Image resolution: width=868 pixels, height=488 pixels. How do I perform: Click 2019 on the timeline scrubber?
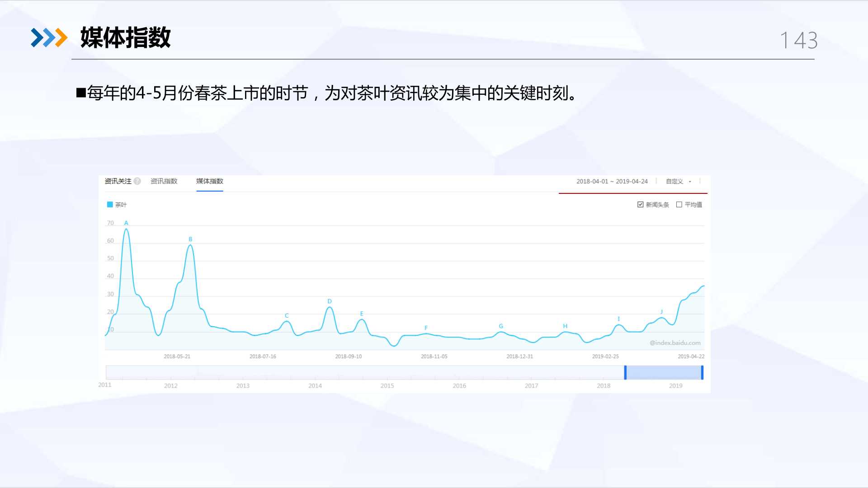[676, 386]
